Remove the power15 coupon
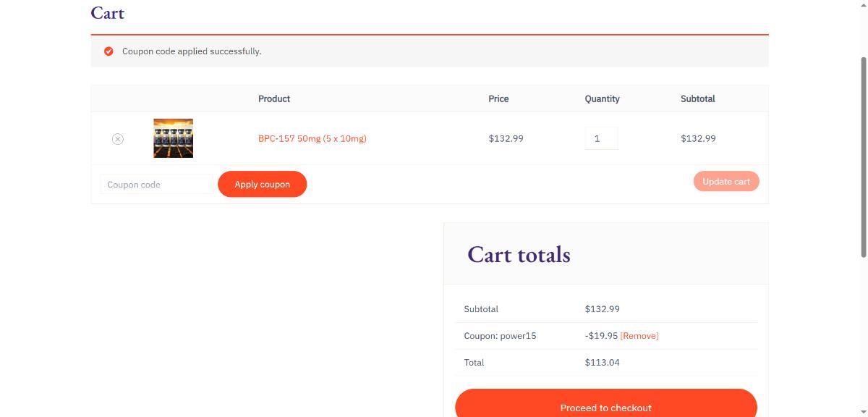Viewport: 868px width, 417px height. point(639,336)
